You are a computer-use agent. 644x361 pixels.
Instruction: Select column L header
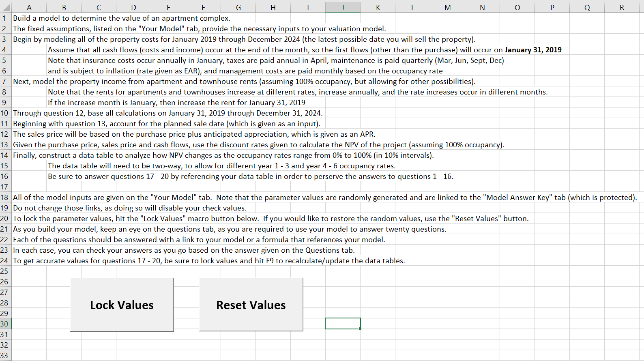pyautogui.click(x=412, y=7)
